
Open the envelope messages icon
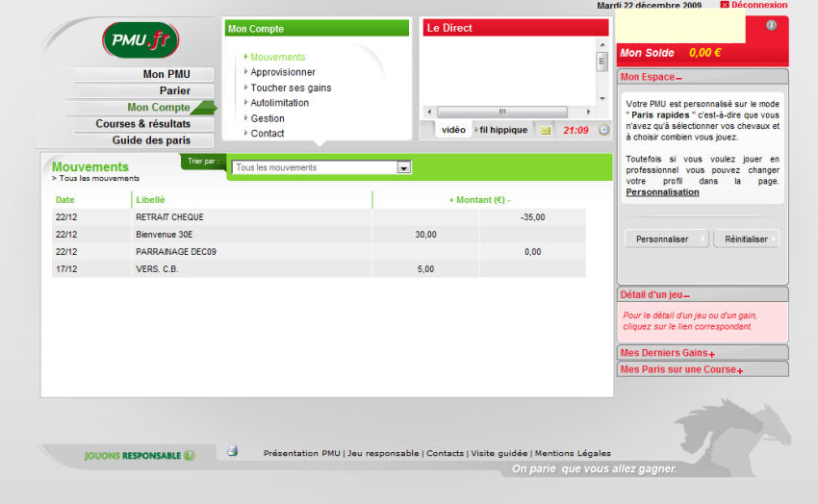click(x=546, y=130)
